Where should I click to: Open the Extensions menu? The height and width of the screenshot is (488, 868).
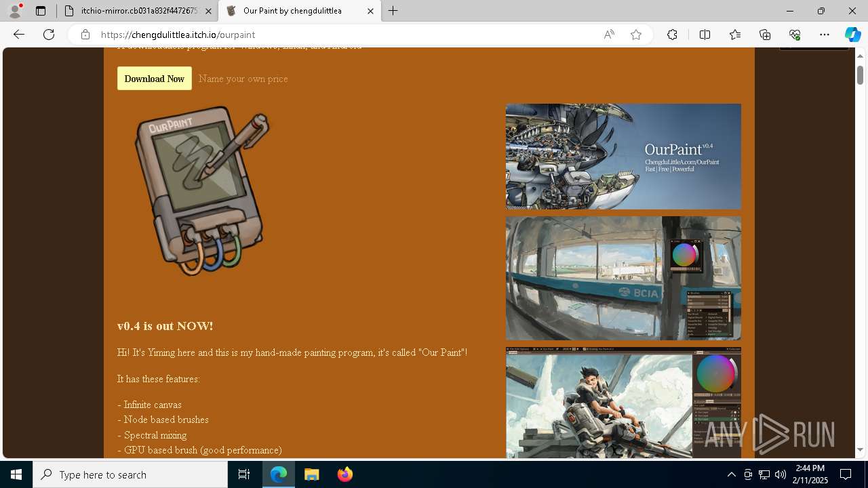[x=672, y=35]
